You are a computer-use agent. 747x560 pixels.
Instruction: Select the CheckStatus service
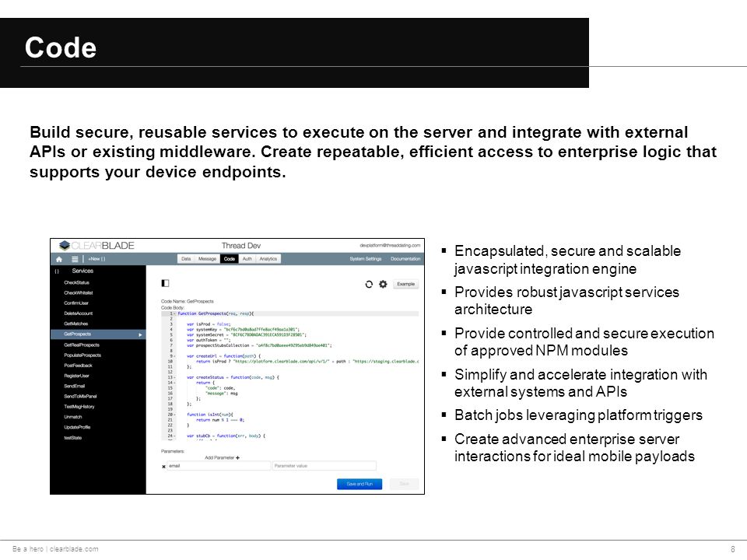pyautogui.click(x=77, y=283)
